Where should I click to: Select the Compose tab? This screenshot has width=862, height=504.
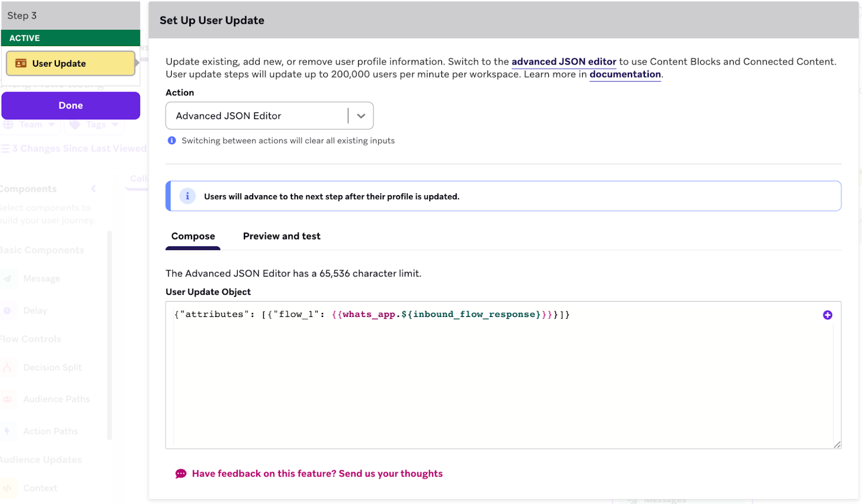193,236
